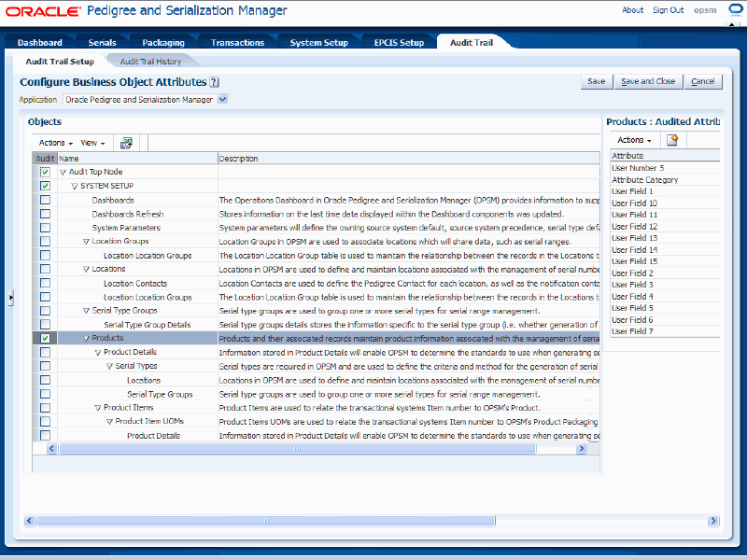Collapse the Location Groups node

pos(86,242)
